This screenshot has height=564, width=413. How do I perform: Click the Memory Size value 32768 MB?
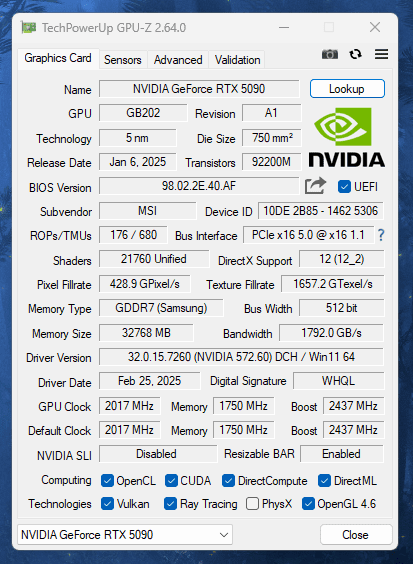click(x=146, y=333)
